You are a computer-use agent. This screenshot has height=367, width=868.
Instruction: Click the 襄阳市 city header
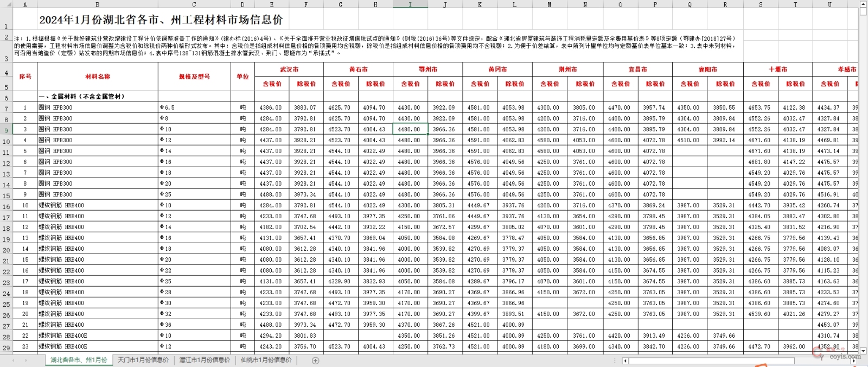click(x=707, y=69)
